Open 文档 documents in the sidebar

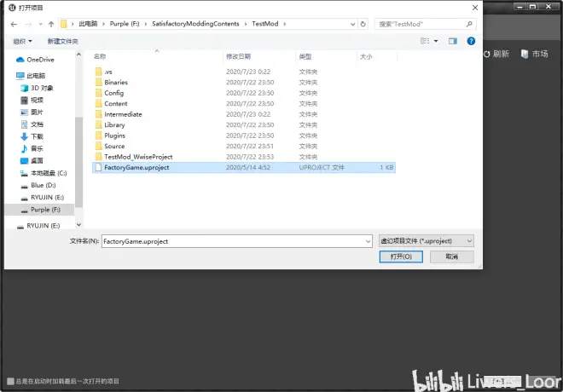click(x=32, y=124)
